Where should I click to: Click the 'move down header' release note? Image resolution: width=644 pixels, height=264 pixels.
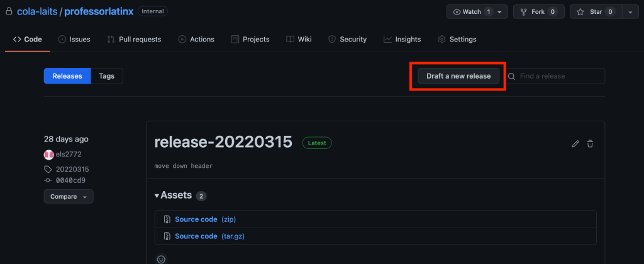click(184, 166)
